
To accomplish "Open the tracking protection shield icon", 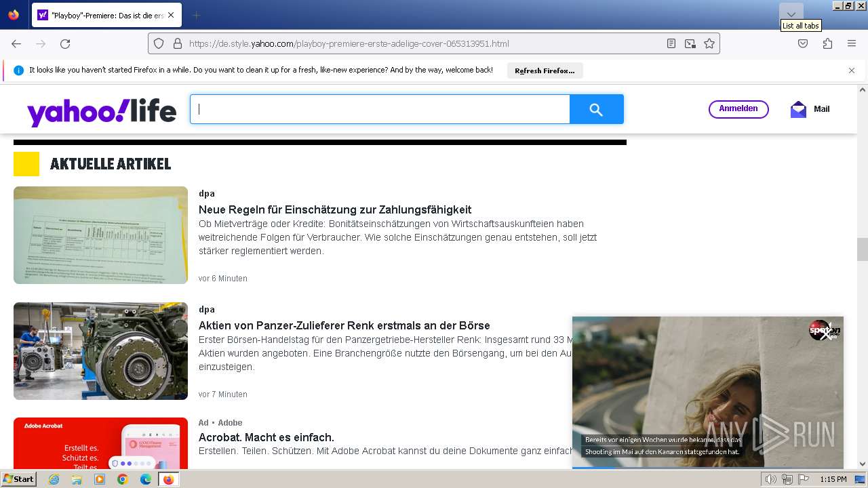I will click(x=159, y=43).
